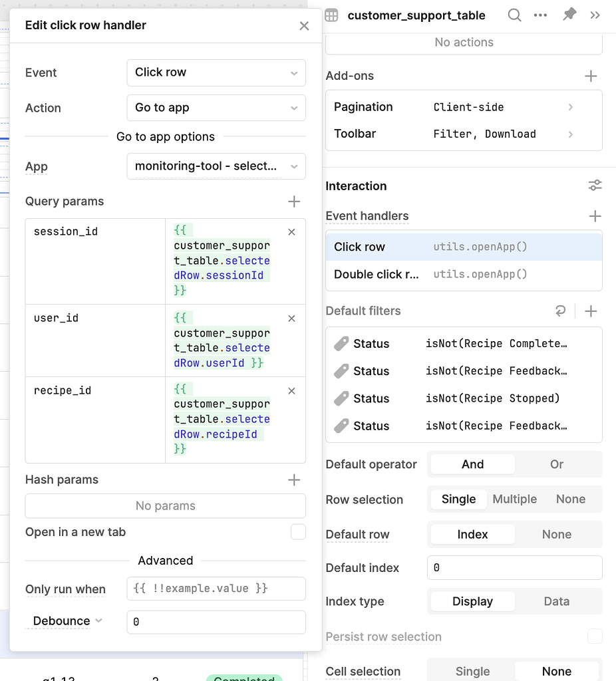This screenshot has width=616, height=681.
Task: Collapse inspector with double chevron icon
Action: click(595, 15)
